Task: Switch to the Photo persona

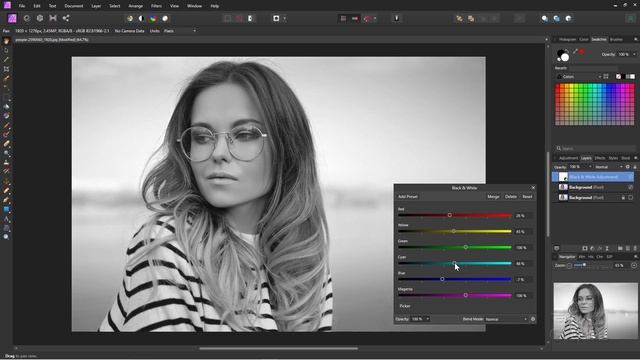Action: point(12,18)
